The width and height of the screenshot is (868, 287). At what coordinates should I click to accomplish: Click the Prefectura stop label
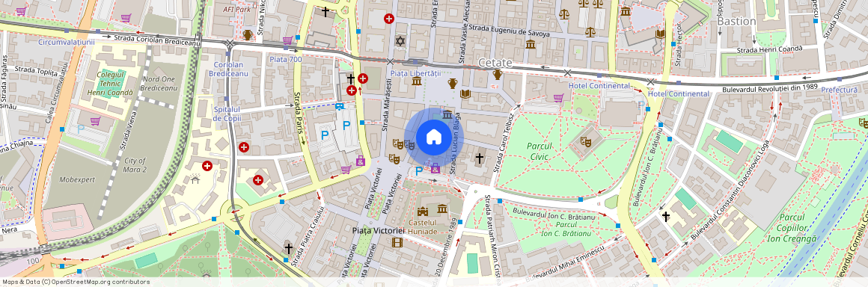pos(840,90)
